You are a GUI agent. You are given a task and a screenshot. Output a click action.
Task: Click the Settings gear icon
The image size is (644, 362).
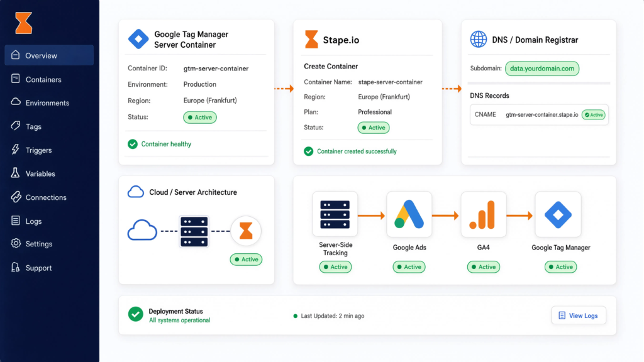pos(16,243)
